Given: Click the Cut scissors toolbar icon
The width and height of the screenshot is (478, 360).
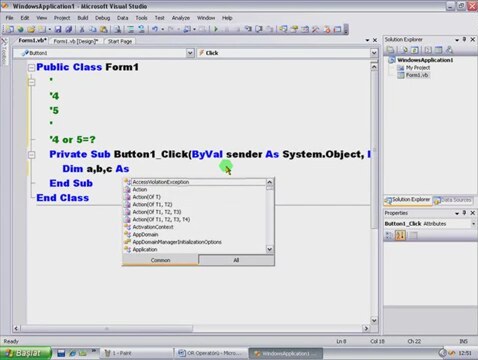Looking at the screenshot, I should pyautogui.click(x=82, y=29).
